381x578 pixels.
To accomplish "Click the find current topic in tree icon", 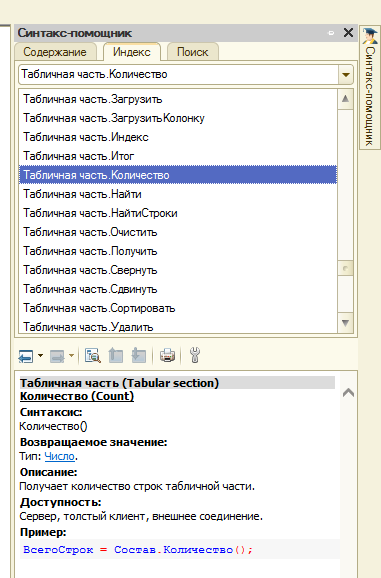I will [92, 356].
